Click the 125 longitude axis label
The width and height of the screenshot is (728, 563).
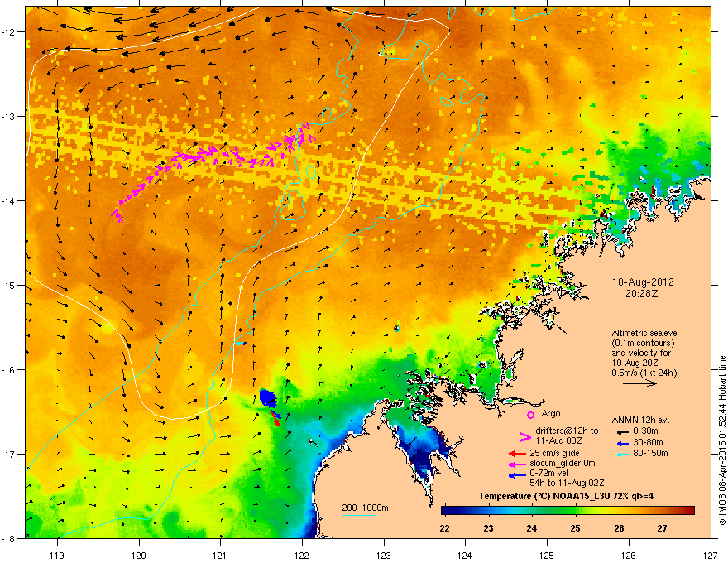coord(547,556)
